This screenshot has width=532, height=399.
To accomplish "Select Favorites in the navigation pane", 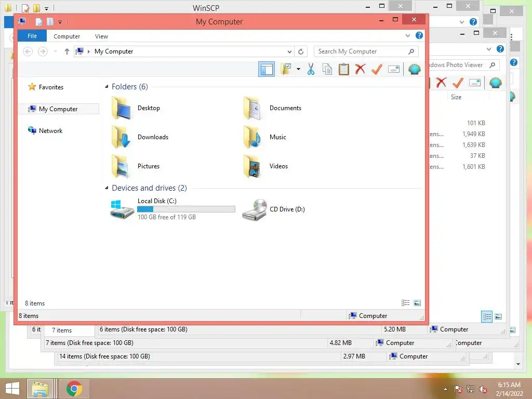I will 46,87.
